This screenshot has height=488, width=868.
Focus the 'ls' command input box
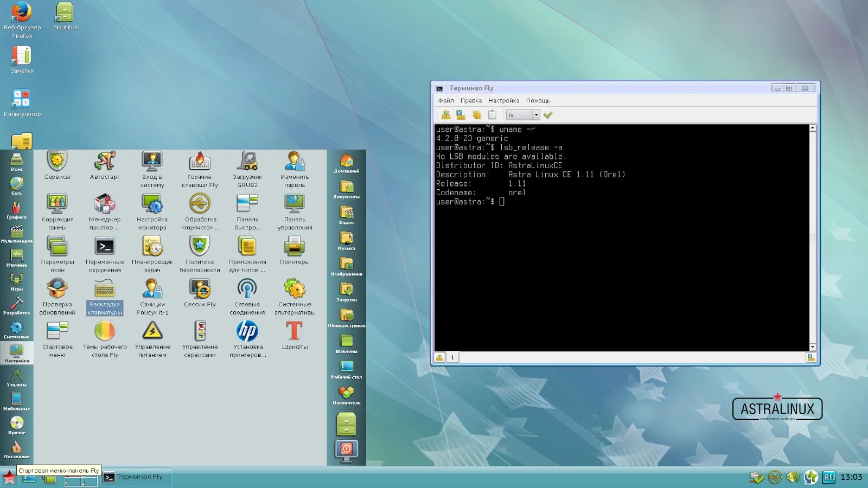point(519,115)
